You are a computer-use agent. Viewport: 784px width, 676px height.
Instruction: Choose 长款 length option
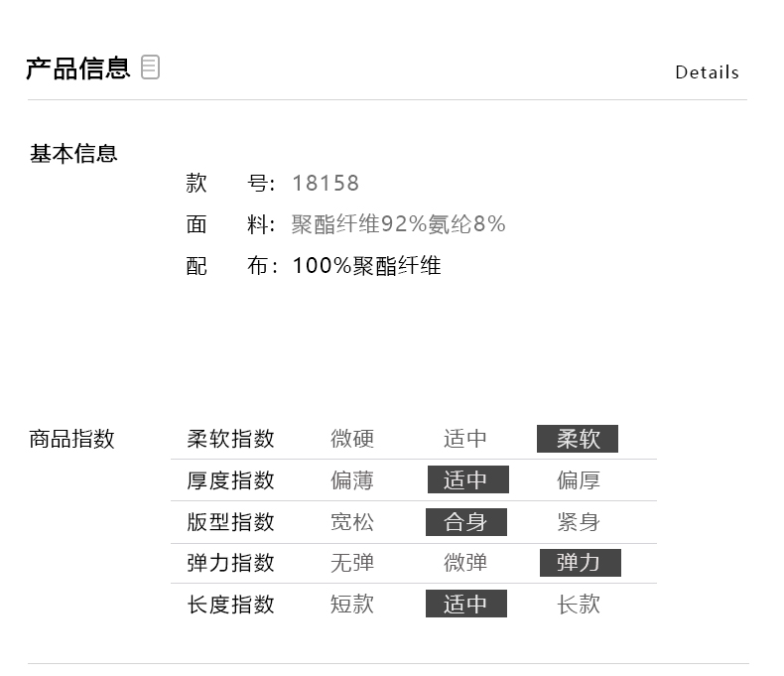[x=579, y=605]
